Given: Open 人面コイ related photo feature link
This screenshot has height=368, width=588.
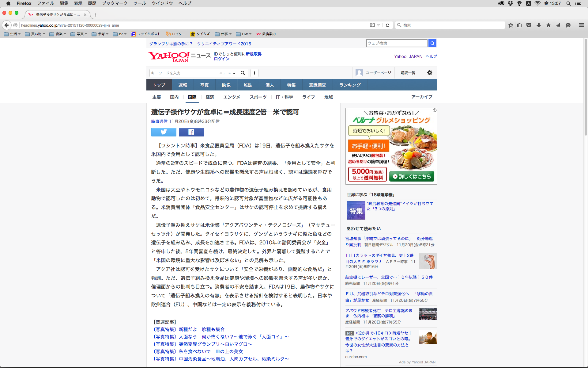Looking at the screenshot, I should tap(221, 337).
